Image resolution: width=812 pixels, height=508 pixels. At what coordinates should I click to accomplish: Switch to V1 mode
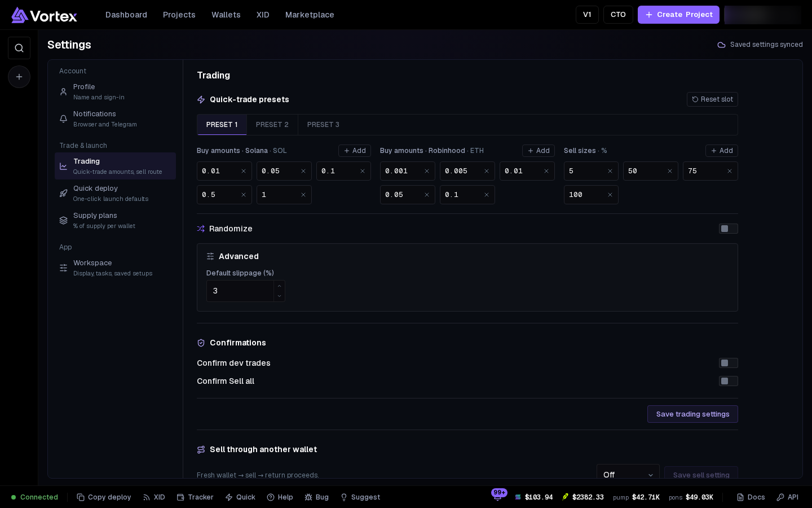coord(587,15)
